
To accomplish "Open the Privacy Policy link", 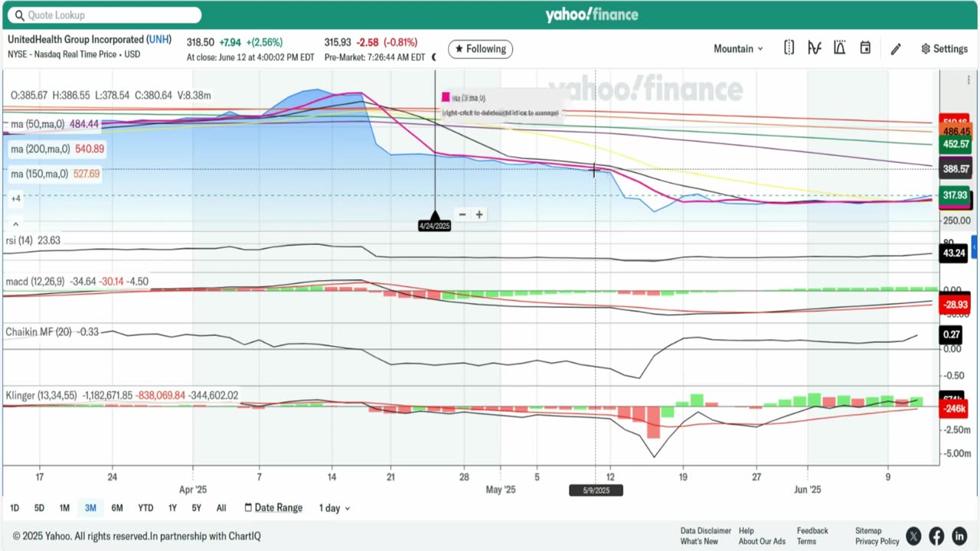I will click(x=877, y=541).
